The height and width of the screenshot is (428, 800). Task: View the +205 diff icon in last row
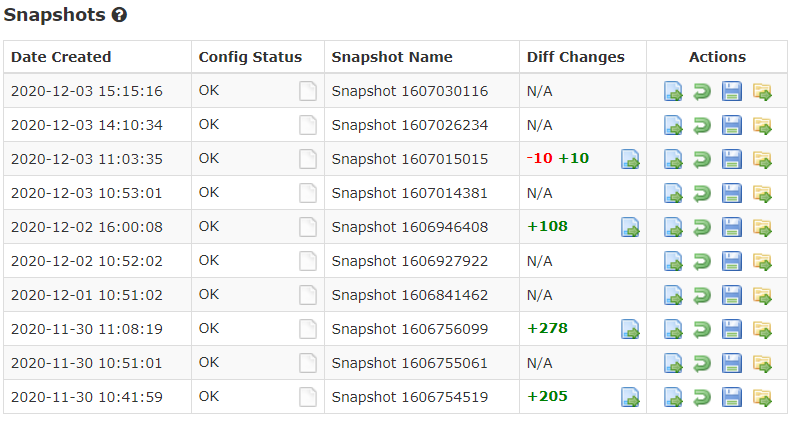[630, 398]
